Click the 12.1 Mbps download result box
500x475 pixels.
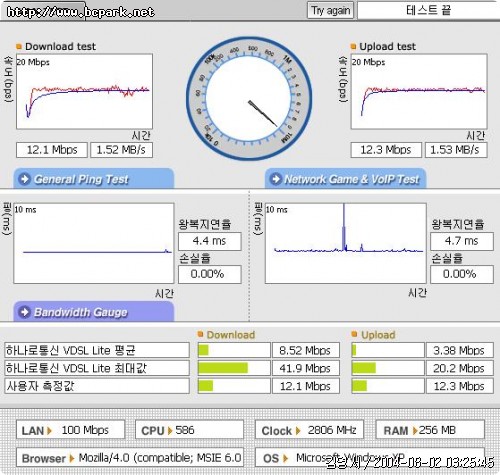coord(52,150)
